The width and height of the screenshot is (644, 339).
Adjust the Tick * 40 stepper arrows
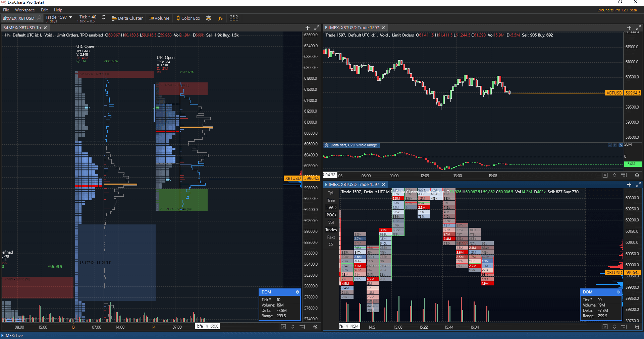click(104, 17)
